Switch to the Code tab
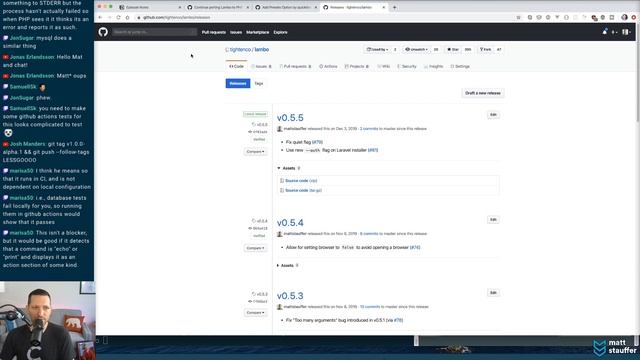Screen dimensions: 640x360 [236, 66]
